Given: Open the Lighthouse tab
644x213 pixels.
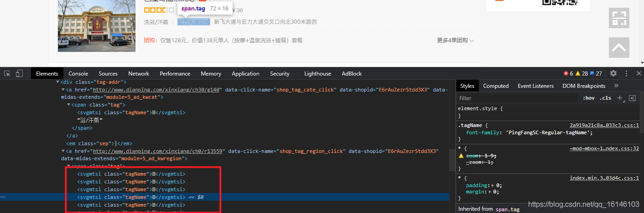Looking at the screenshot, I should [317, 73].
